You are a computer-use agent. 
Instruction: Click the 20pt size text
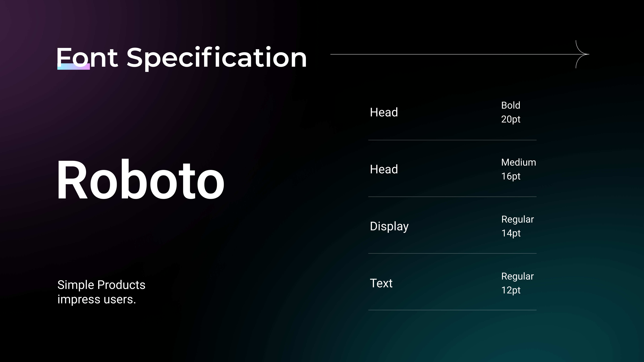pos(511,119)
